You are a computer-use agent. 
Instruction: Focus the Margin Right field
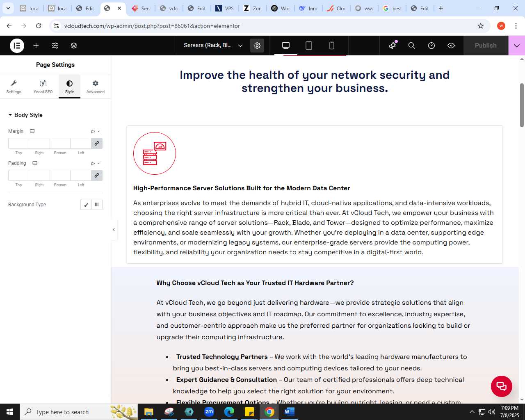[39, 143]
